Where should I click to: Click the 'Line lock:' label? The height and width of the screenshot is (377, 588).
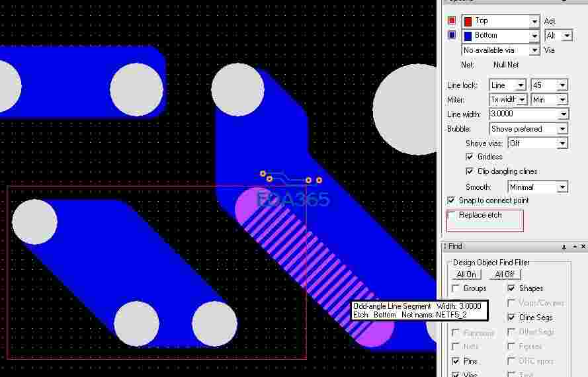click(462, 85)
